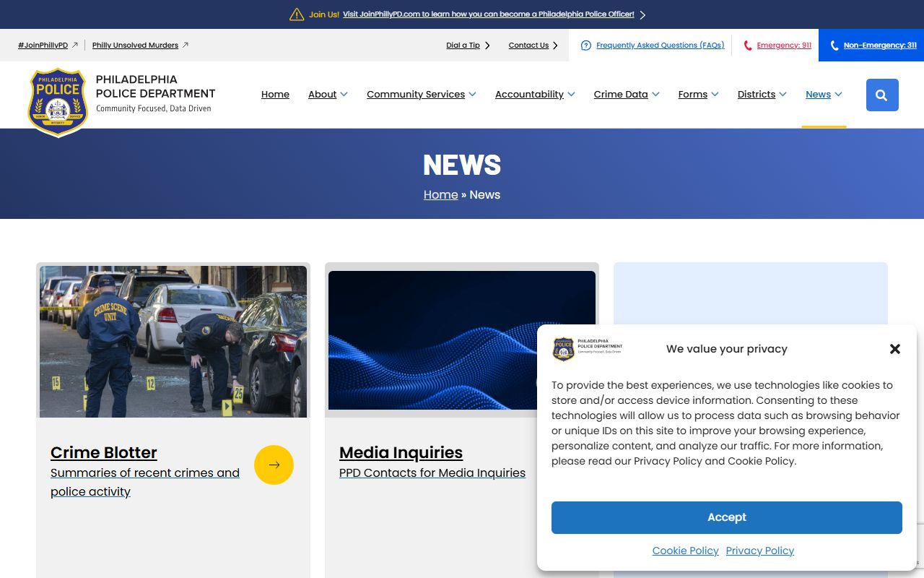Click the question mark icon beside FAQs
Screen dimensions: 924x578
point(586,46)
